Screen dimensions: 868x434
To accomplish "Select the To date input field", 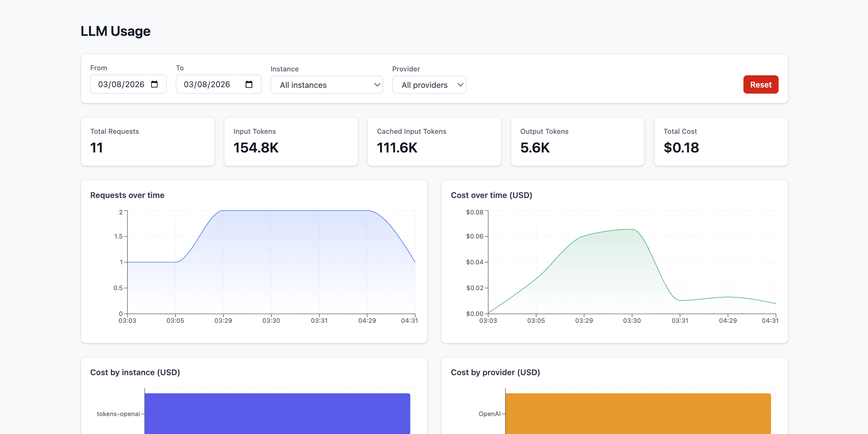I will point(206,84).
